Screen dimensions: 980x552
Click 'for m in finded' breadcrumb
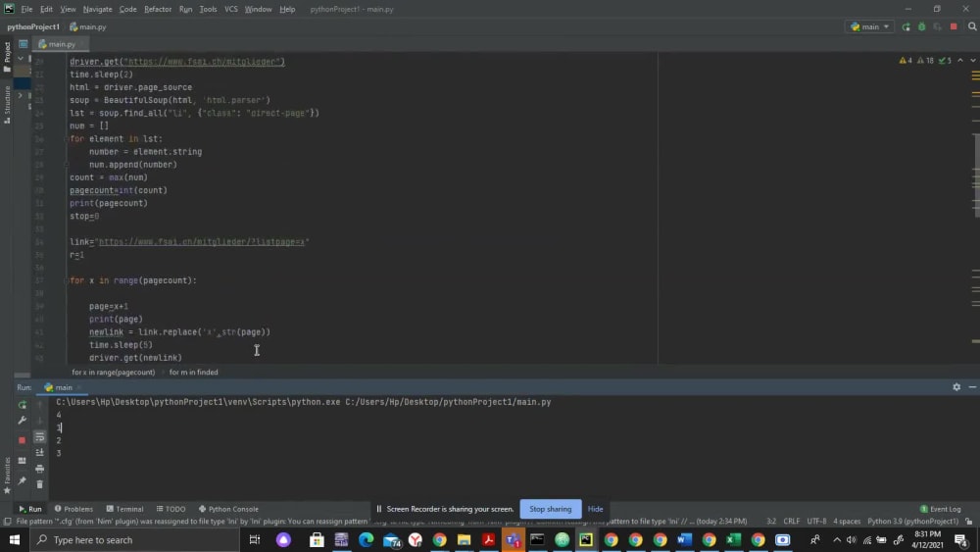(x=194, y=372)
